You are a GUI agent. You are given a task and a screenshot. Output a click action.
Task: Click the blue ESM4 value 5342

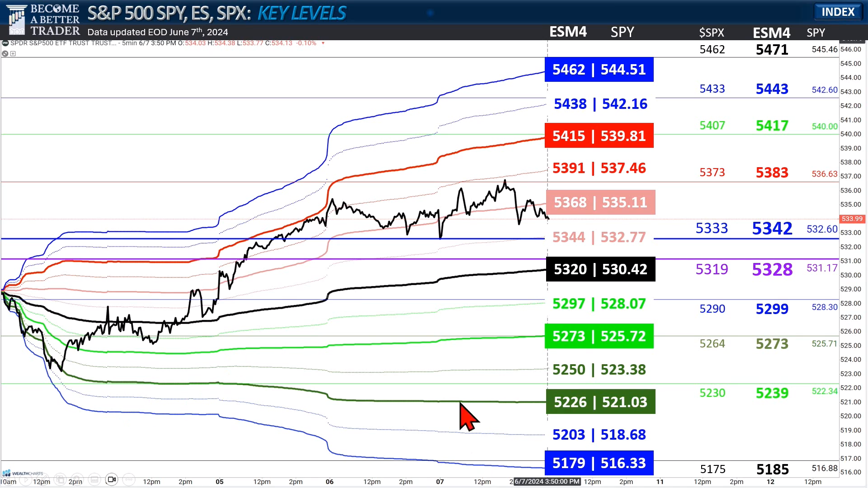[x=772, y=229]
